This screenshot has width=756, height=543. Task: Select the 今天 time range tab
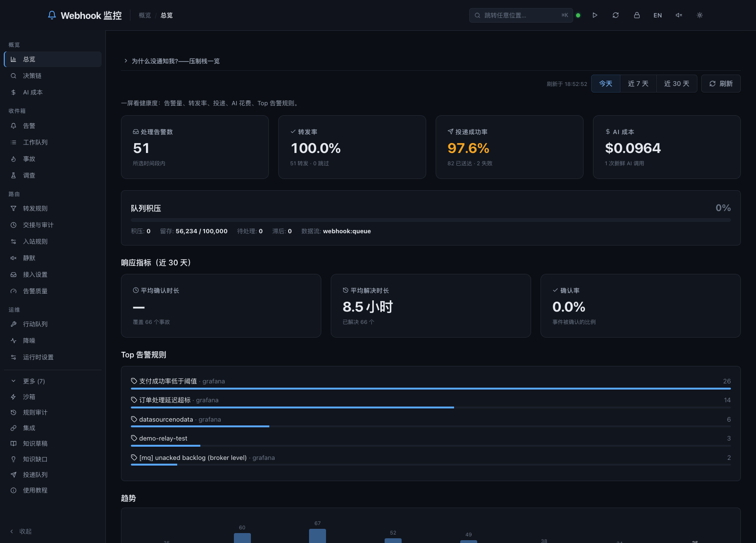[x=606, y=84]
